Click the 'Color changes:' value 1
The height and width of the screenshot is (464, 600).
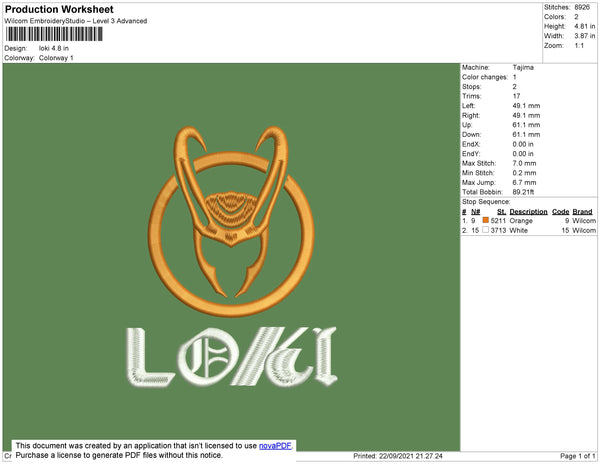coord(514,77)
